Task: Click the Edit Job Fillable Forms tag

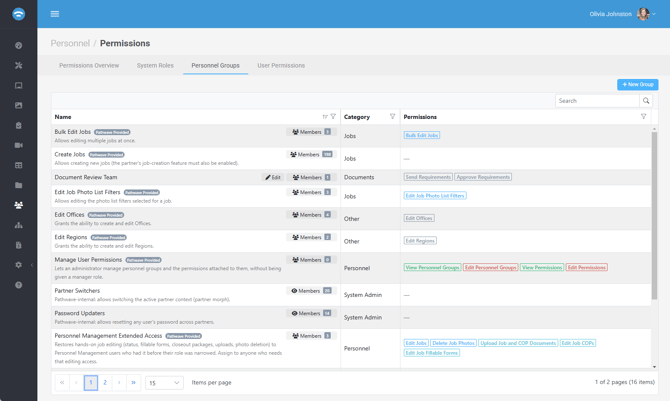Action: coord(432,353)
